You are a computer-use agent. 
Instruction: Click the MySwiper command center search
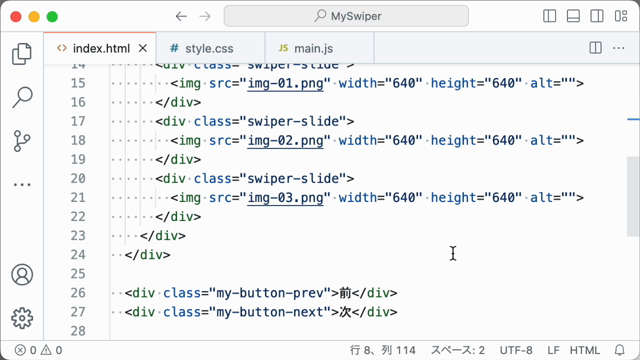(346, 16)
